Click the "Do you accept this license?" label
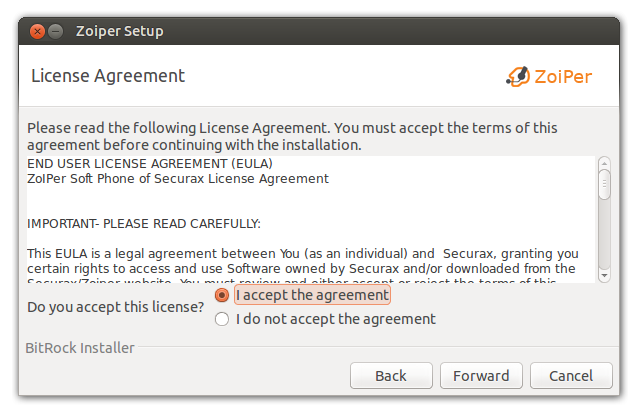Viewport: 639px width, 417px height. click(116, 306)
